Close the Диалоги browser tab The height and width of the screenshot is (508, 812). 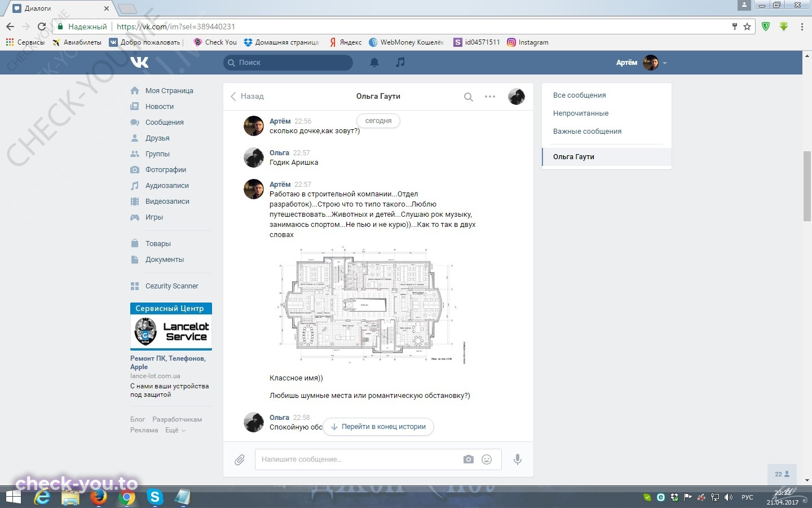coord(107,8)
